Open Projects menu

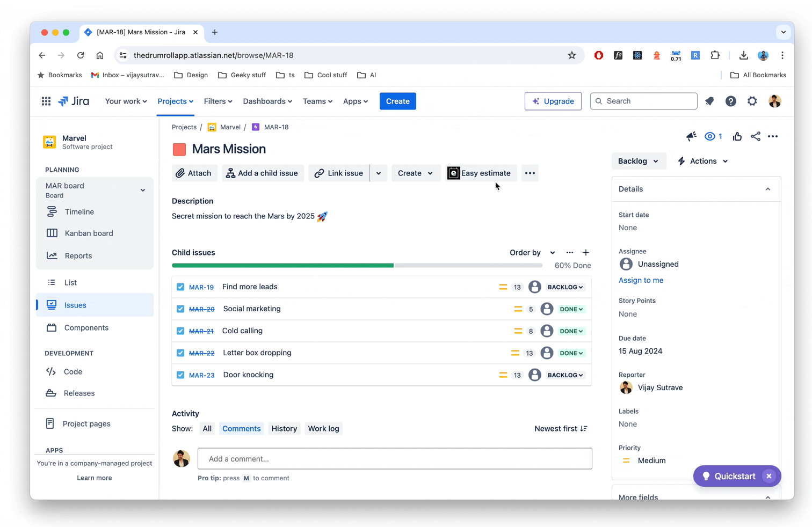176,101
